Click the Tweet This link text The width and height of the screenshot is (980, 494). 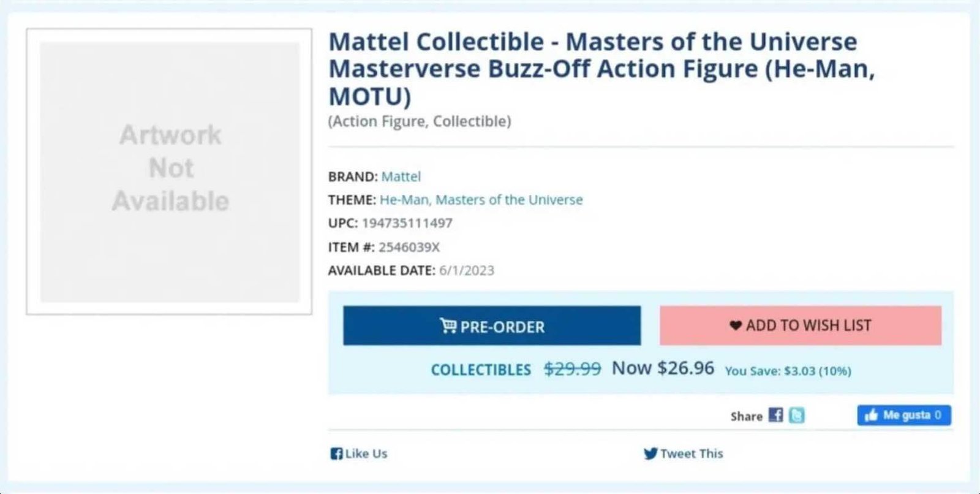[692, 454]
